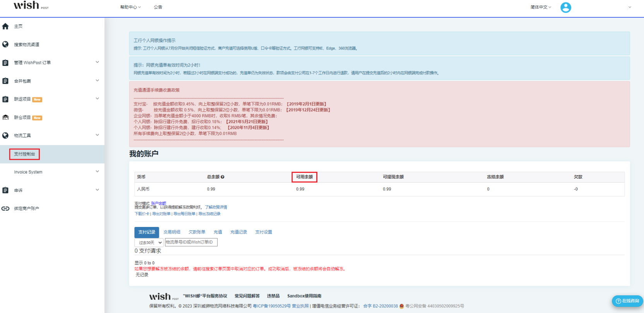Click the 物流单号ID或Wish订单ID search field
Screen dimensions: 644x313
pos(191,242)
